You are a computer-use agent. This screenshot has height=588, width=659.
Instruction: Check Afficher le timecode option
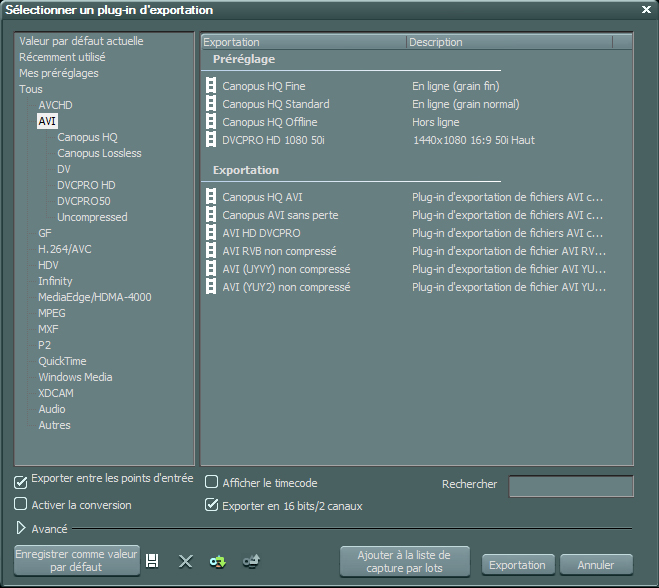tap(211, 482)
